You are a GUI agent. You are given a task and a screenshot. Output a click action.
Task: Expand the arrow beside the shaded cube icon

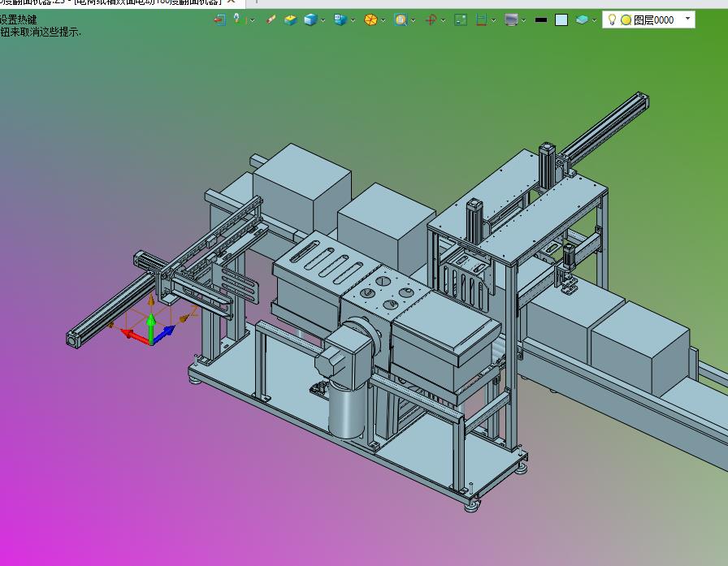(x=323, y=20)
